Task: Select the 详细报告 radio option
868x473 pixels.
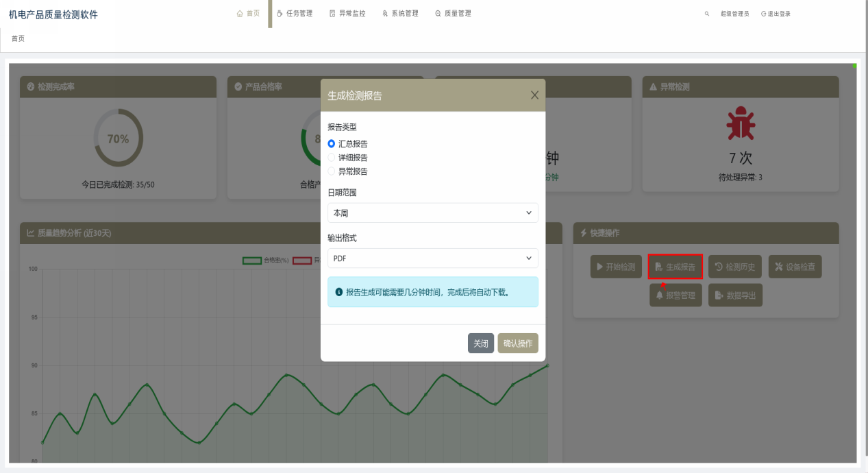Action: point(332,158)
